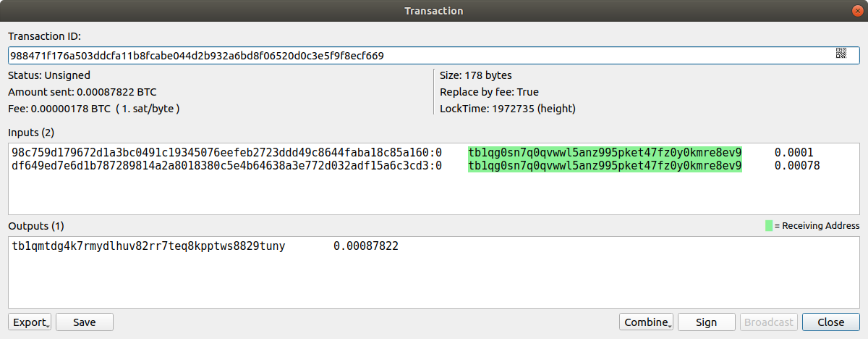
Task: Click the Broadcast button
Action: pos(770,322)
